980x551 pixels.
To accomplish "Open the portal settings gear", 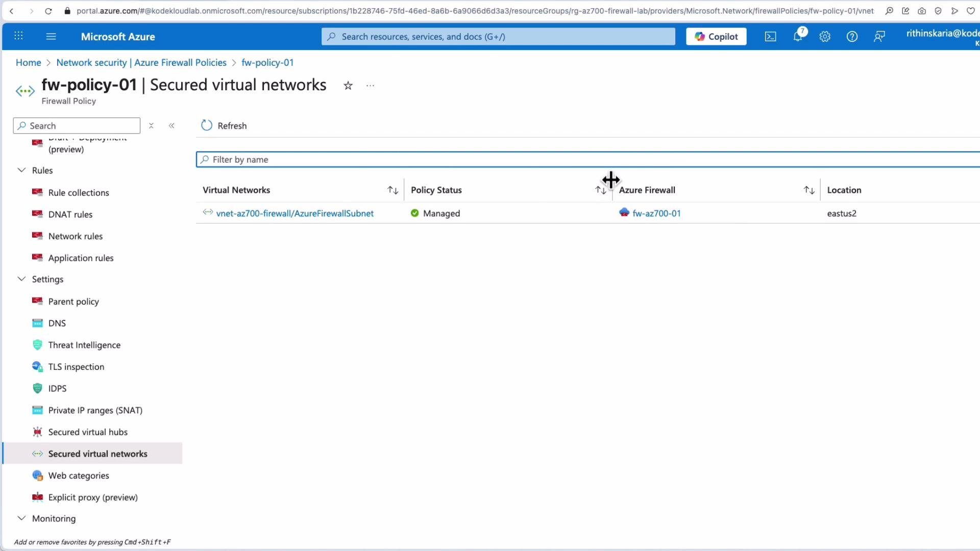I will [825, 37].
